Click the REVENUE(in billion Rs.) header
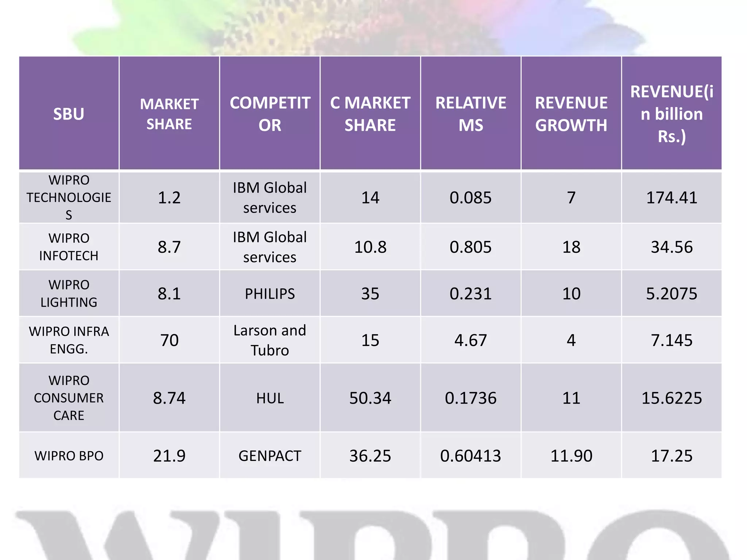Viewport: 747px width, 560px height. pyautogui.click(x=672, y=114)
